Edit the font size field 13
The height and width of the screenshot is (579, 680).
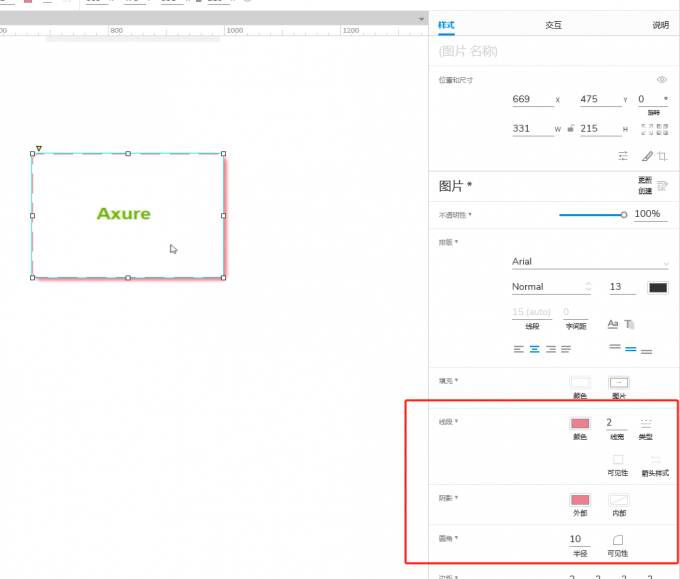click(622, 287)
